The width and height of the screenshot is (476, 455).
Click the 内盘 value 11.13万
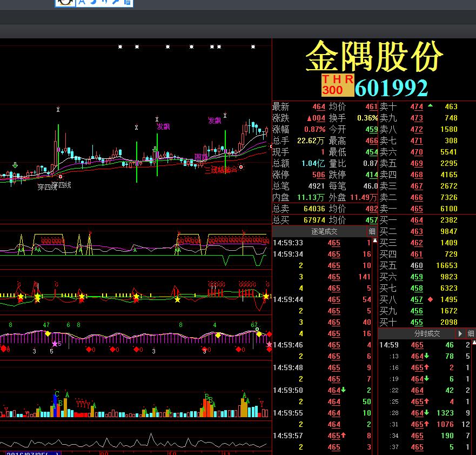coord(311,198)
